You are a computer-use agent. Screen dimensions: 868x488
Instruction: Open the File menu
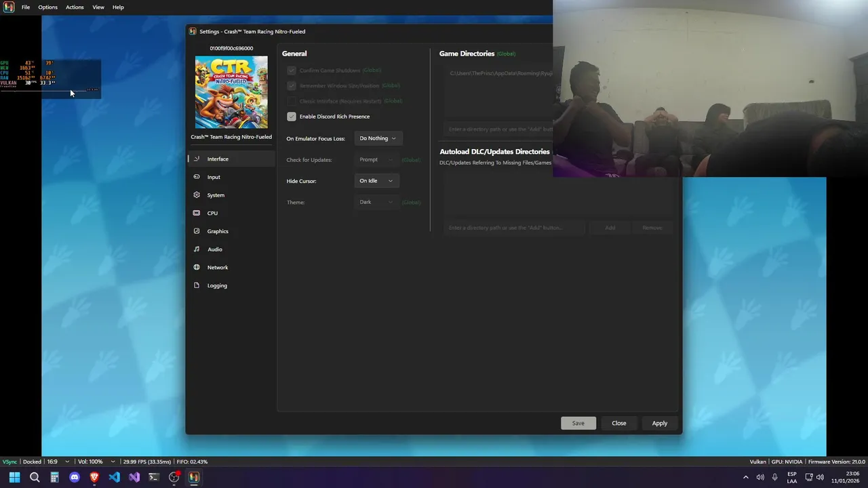(x=26, y=7)
